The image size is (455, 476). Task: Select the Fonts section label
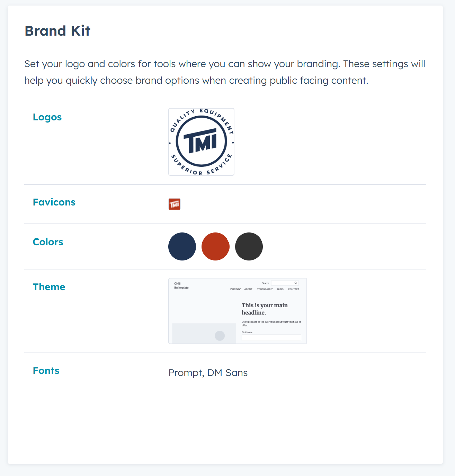pos(46,370)
